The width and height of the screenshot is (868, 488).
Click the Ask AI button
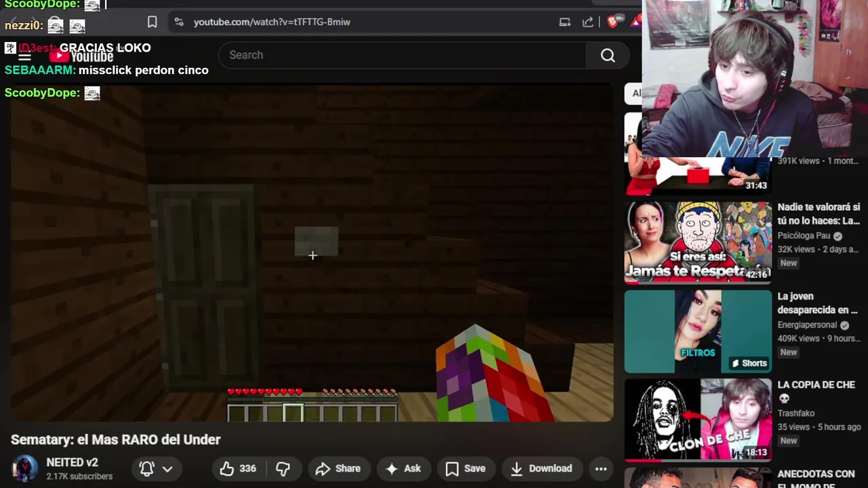(x=403, y=468)
